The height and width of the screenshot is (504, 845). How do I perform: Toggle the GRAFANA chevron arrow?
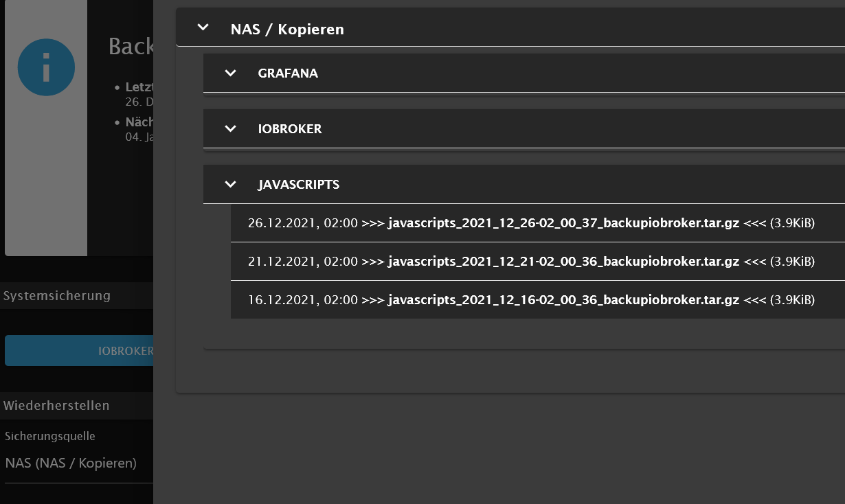[230, 73]
